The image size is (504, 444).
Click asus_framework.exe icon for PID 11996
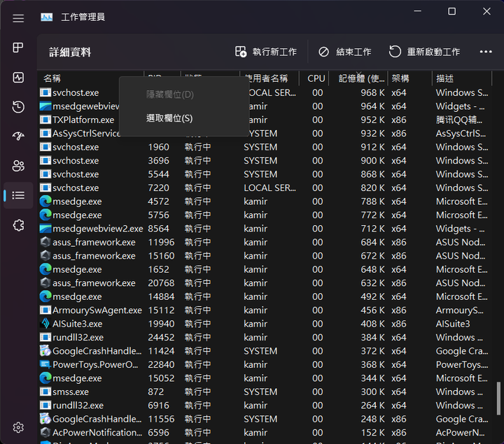(45, 242)
